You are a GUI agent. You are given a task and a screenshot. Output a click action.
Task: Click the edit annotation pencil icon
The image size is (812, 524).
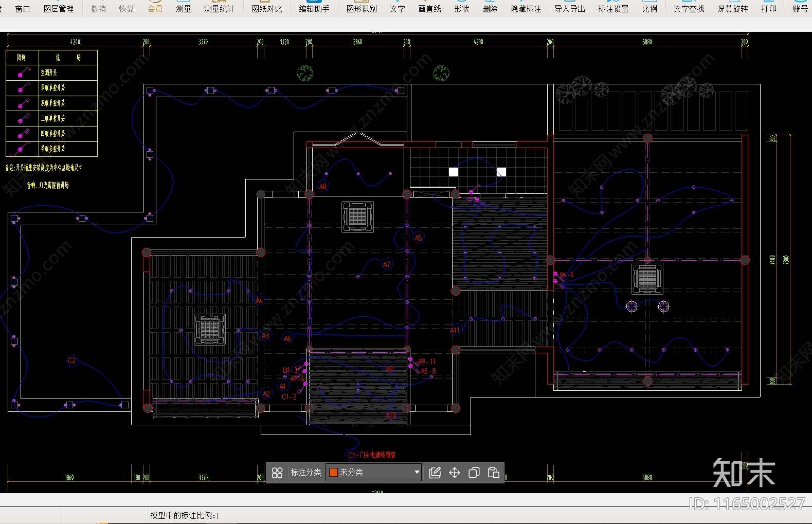[435, 473]
